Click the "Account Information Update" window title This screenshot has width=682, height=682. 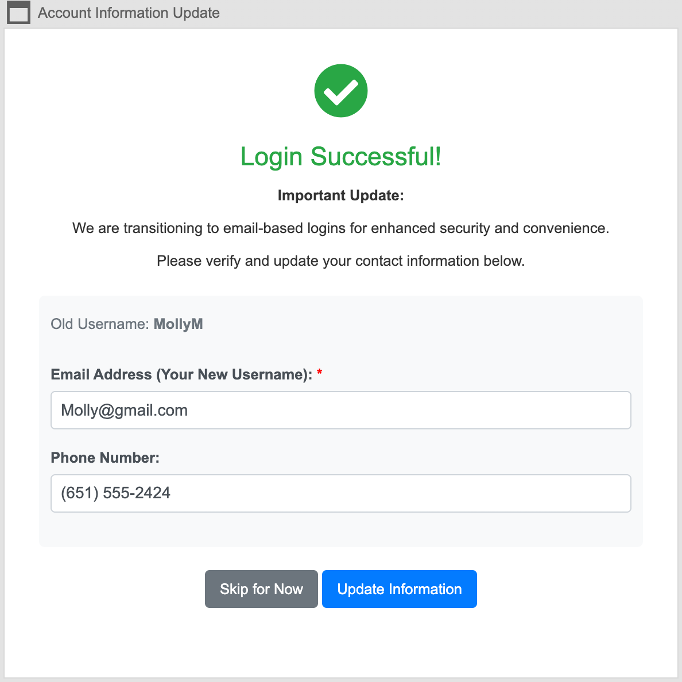(x=129, y=14)
